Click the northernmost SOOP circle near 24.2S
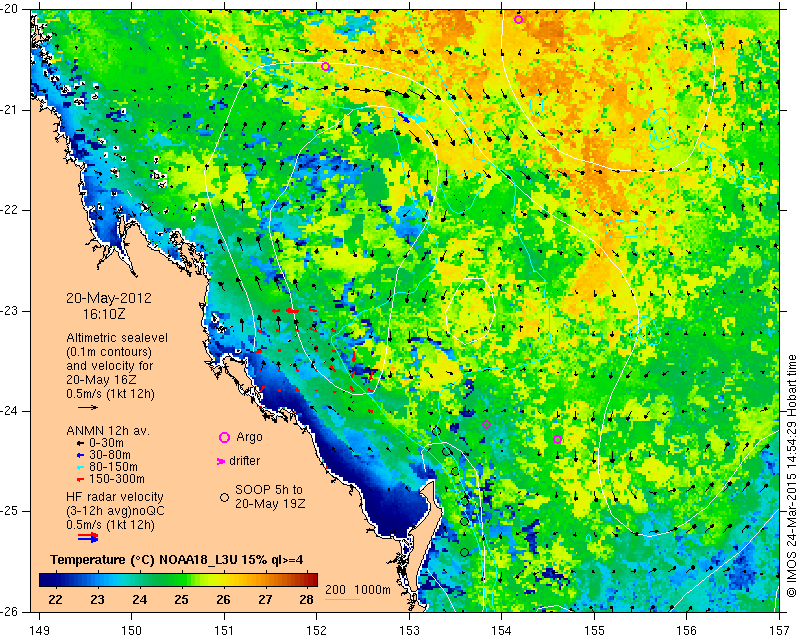 436,431
